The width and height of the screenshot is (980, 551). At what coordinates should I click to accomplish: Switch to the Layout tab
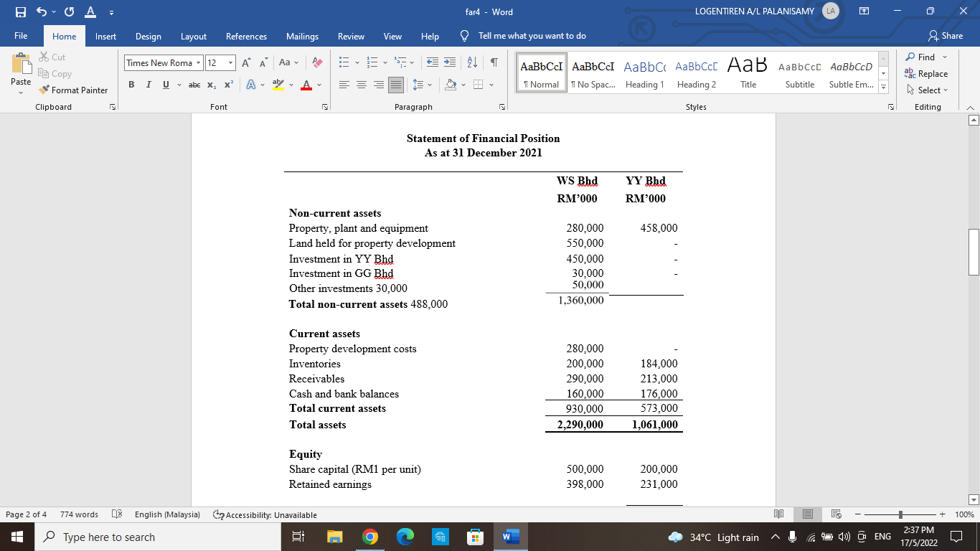[x=194, y=36]
